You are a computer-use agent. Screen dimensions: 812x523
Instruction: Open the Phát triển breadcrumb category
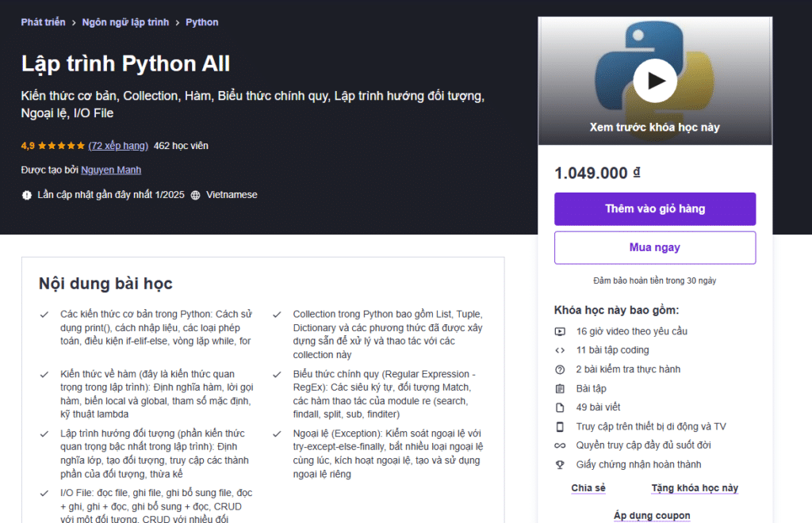point(43,22)
